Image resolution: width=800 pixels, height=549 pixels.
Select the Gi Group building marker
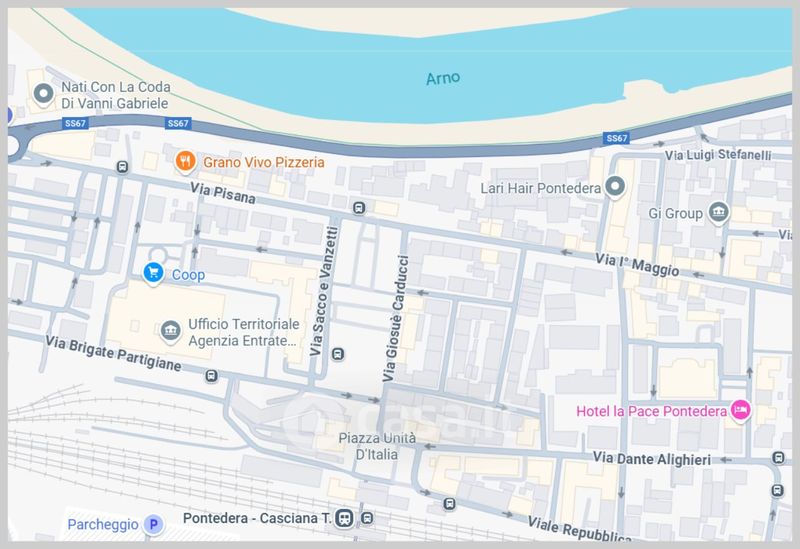pos(718,213)
